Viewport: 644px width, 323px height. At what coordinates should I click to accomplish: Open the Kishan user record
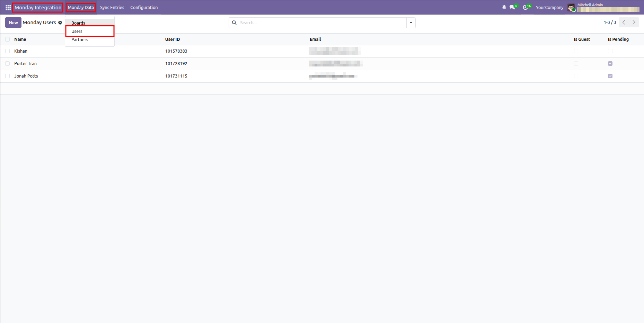pos(21,51)
